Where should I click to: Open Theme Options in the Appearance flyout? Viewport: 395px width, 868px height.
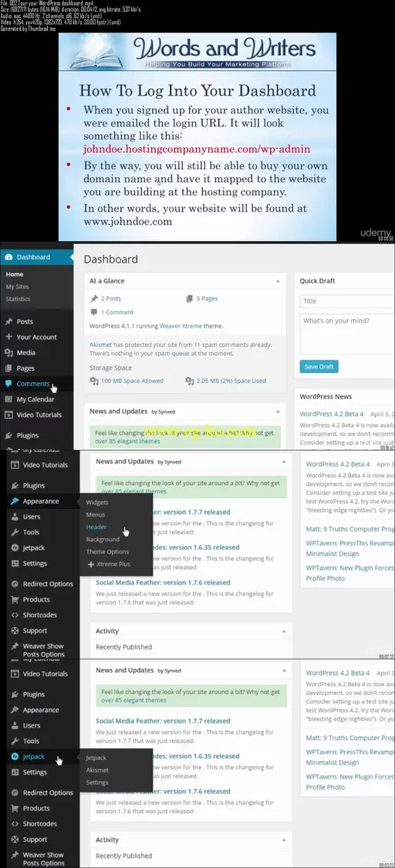tap(107, 552)
